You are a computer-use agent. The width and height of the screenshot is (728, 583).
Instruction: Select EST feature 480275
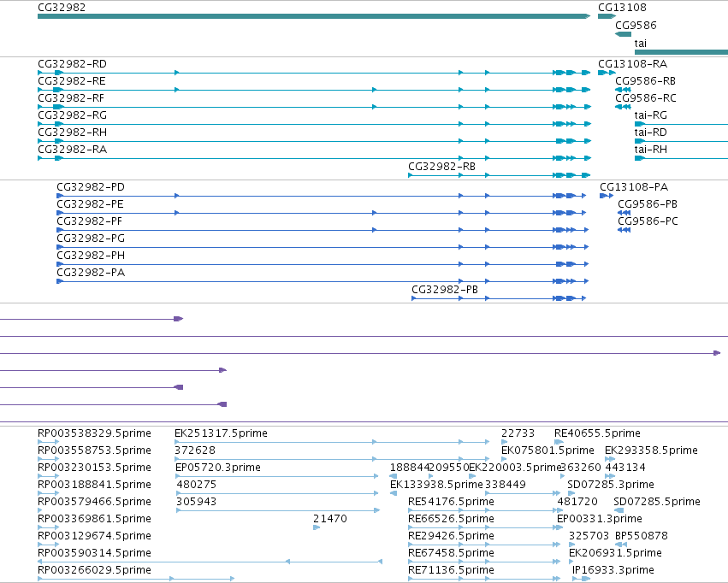(x=197, y=486)
